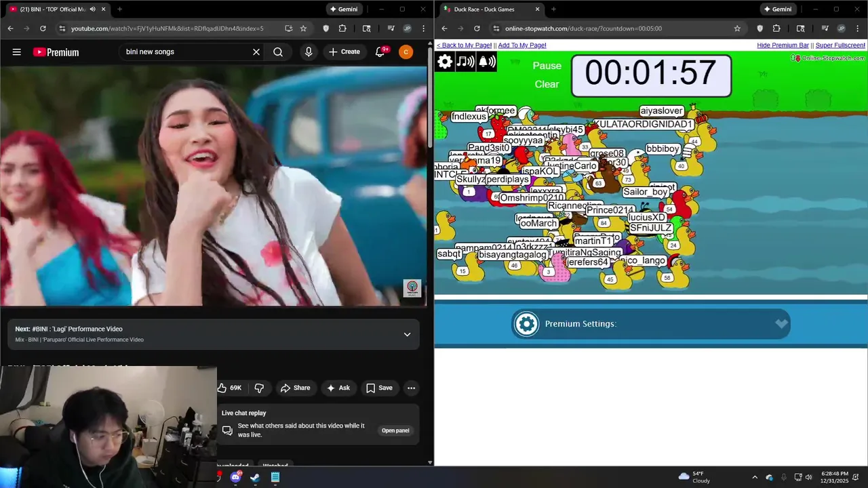
Task: Run the YouTube search magnifier button
Action: click(x=278, y=52)
